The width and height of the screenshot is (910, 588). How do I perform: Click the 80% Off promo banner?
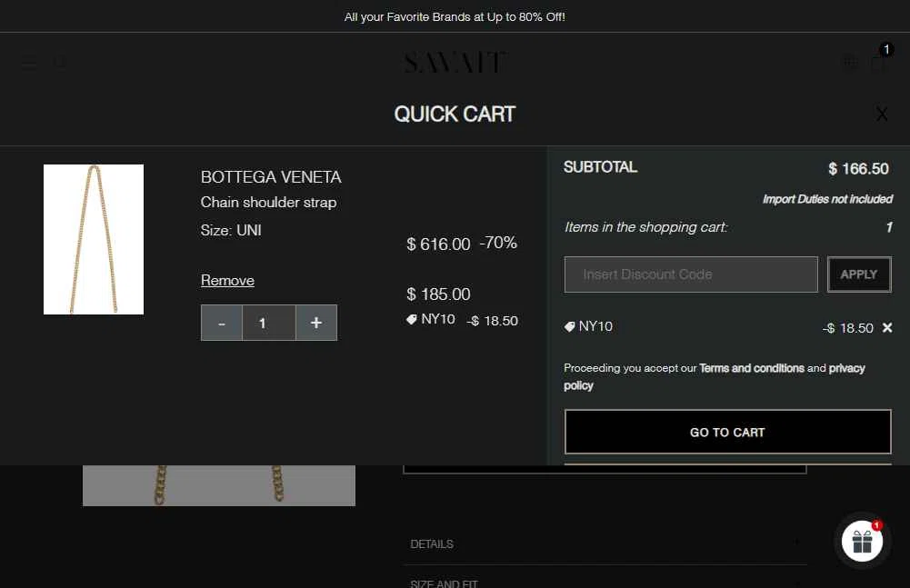[x=455, y=17]
